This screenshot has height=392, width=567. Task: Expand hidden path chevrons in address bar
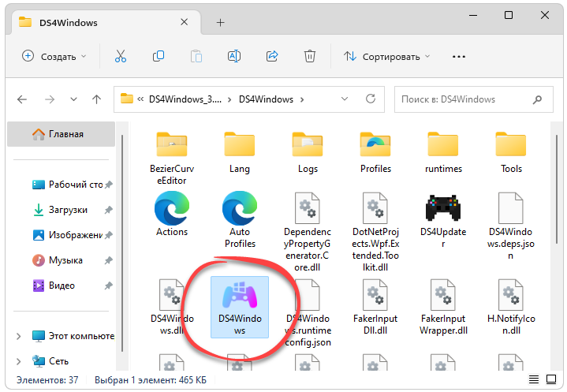pos(140,99)
